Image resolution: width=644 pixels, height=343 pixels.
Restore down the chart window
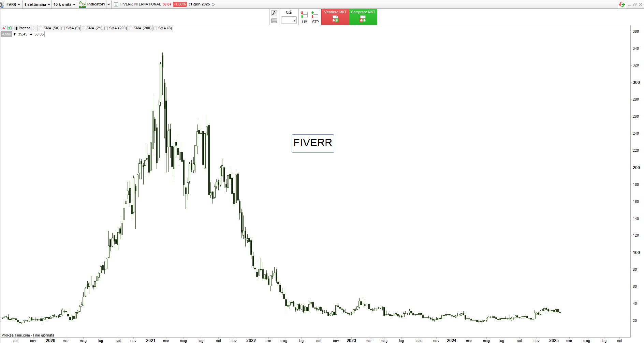(635, 4)
